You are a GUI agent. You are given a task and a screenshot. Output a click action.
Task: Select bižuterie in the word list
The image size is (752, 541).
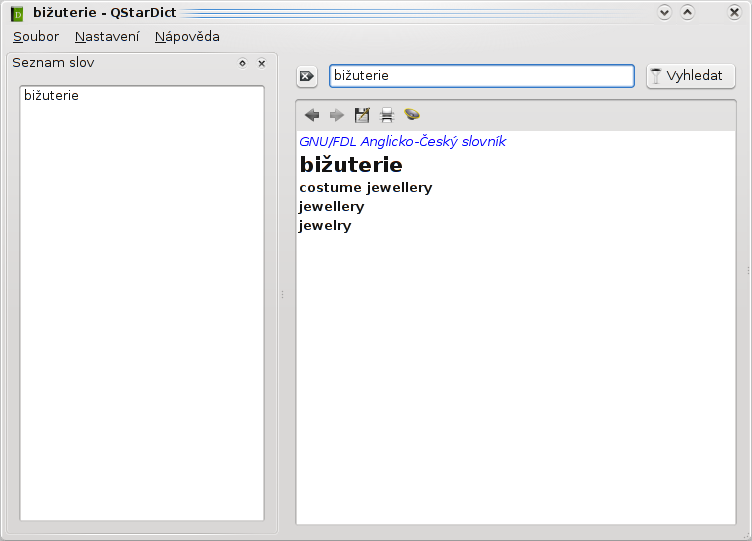pos(51,95)
